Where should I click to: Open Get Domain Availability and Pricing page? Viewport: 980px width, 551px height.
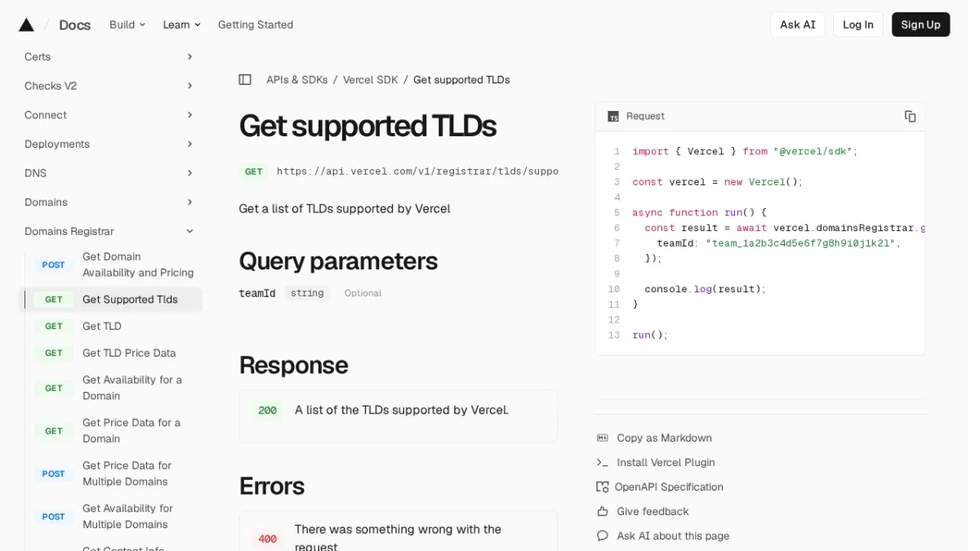coord(114,264)
